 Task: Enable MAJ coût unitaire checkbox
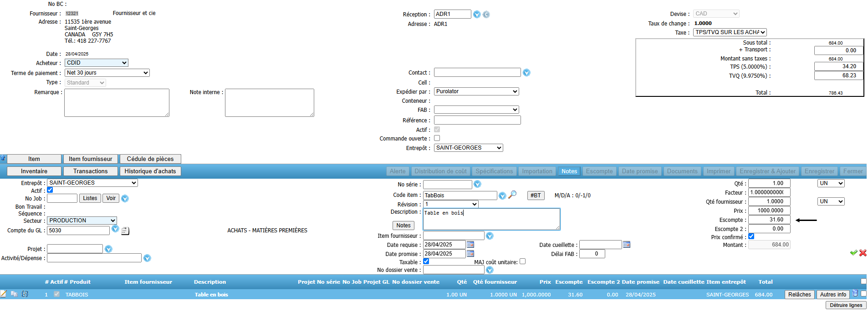[522, 261]
